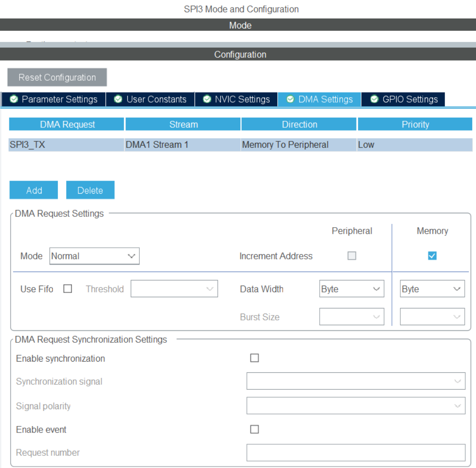Check Increment Address for Peripheral

(x=351, y=255)
